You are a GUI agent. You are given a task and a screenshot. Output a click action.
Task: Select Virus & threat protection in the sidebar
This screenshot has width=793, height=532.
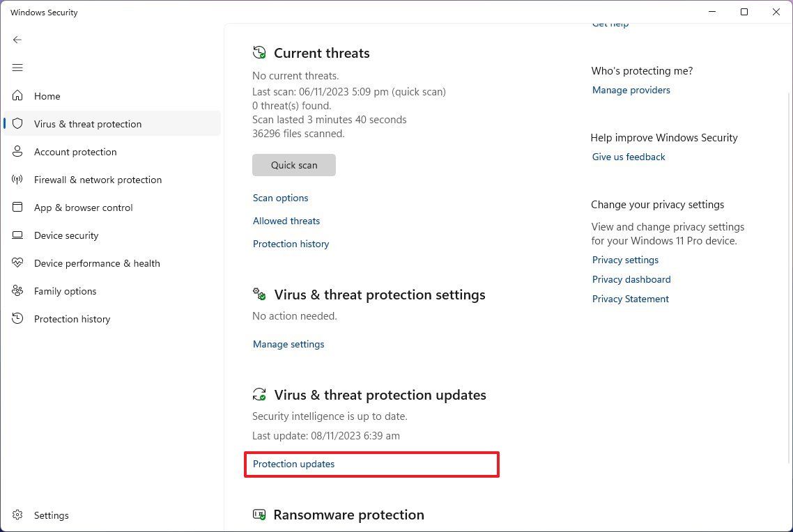coord(88,124)
